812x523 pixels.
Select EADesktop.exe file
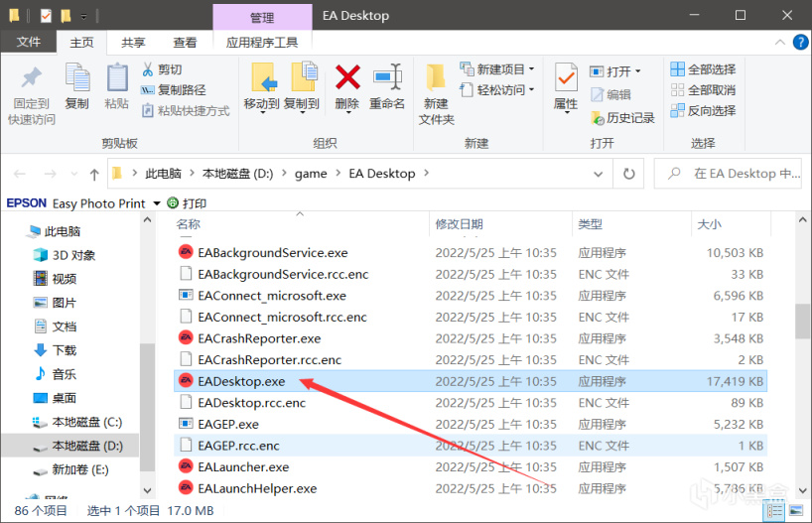(471, 381)
